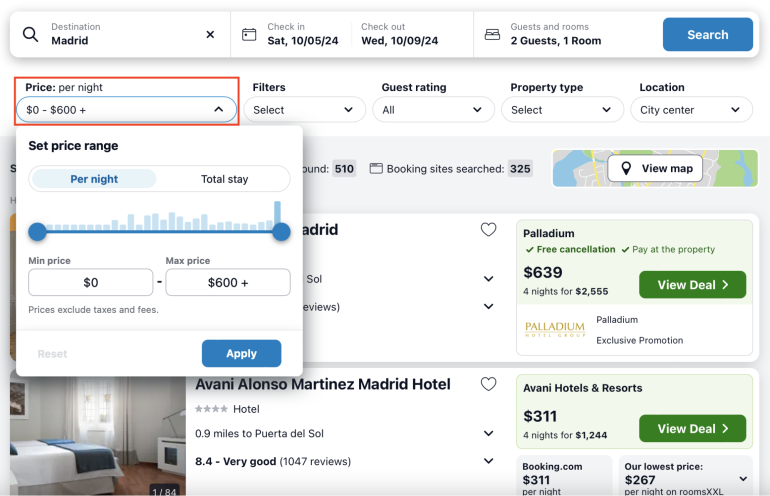View Deal for Palladium at $639
The height and width of the screenshot is (496, 770).
(692, 285)
